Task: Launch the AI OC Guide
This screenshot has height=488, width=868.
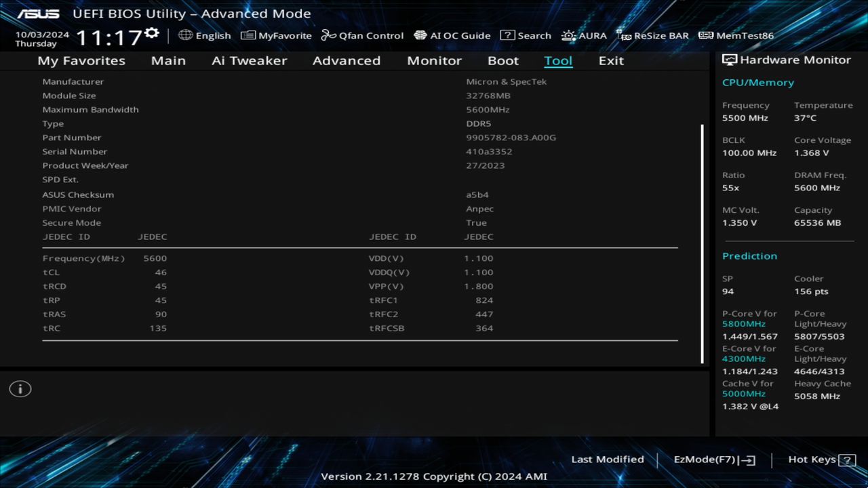Action: 452,35
